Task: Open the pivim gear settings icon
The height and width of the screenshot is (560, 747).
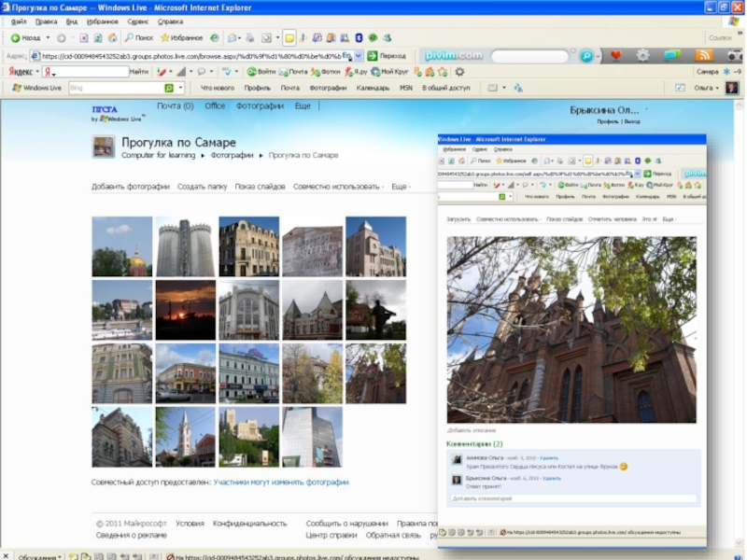Action: click(x=642, y=56)
